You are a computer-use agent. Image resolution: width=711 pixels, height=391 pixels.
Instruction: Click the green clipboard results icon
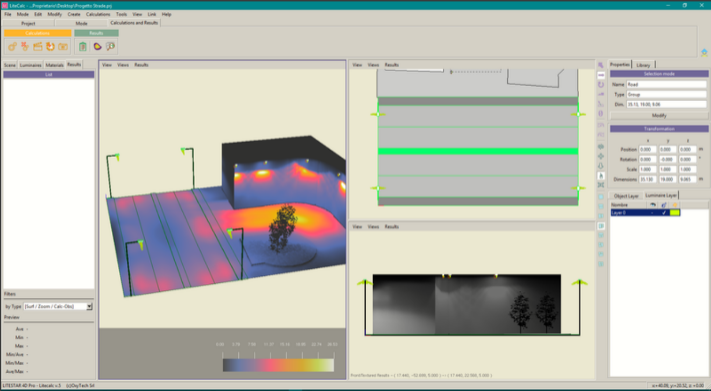pyautogui.click(x=83, y=46)
